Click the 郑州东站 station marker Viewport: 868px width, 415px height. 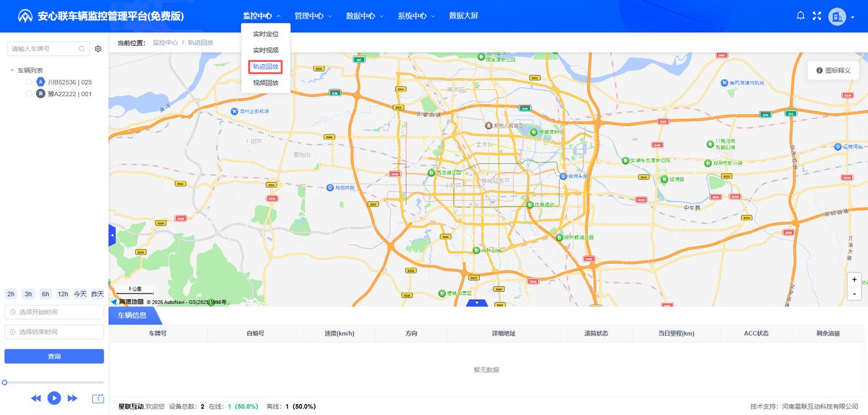[x=564, y=176]
